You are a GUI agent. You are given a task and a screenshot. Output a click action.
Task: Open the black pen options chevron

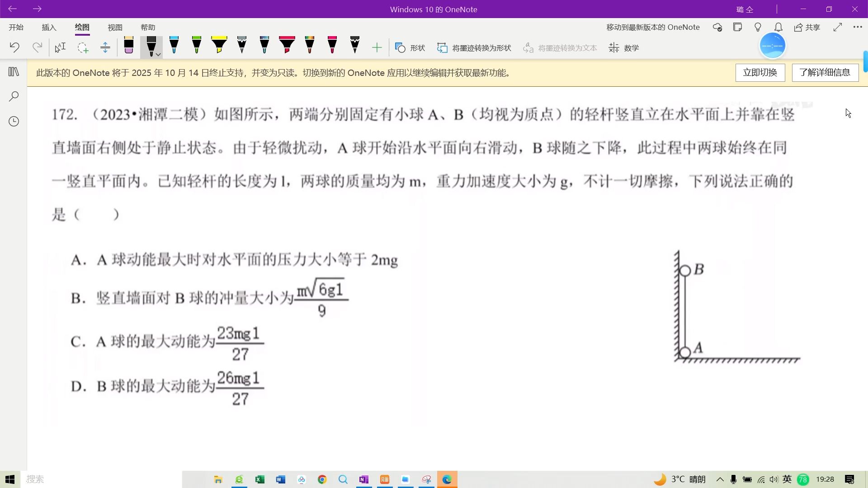point(157,54)
